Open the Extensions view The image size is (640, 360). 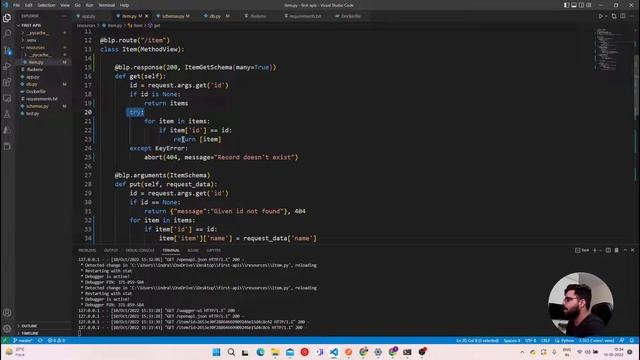7,82
